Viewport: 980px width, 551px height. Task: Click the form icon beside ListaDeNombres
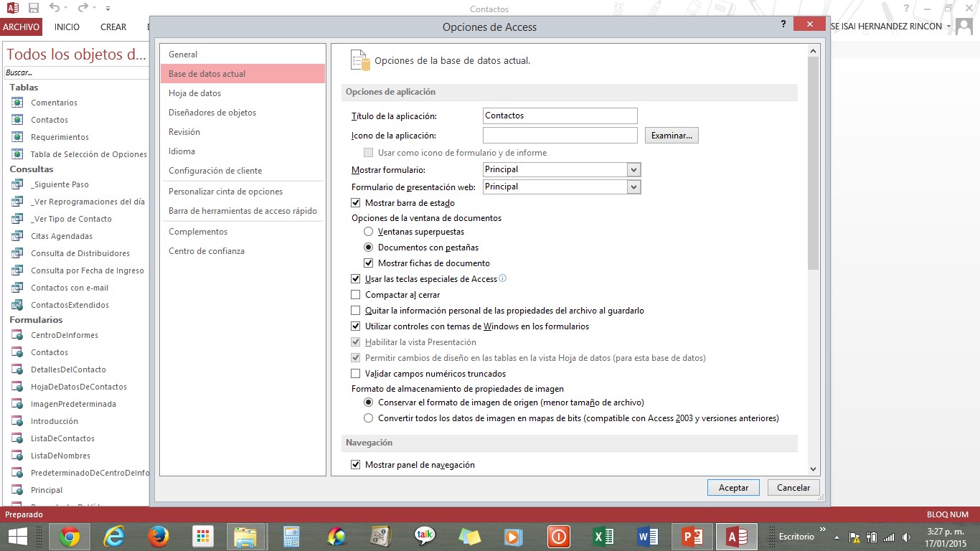(x=17, y=456)
